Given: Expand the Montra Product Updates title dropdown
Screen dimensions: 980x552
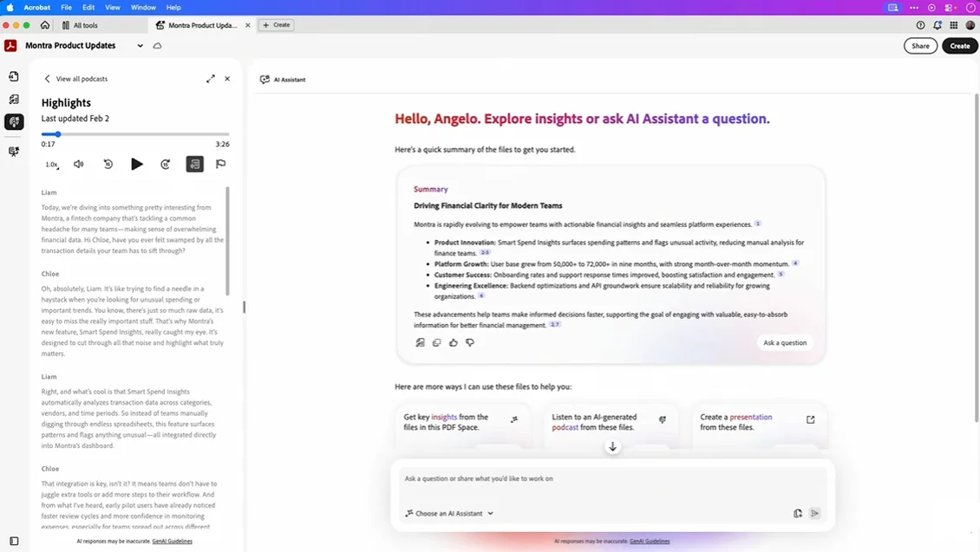Looking at the screenshot, I should pos(140,46).
